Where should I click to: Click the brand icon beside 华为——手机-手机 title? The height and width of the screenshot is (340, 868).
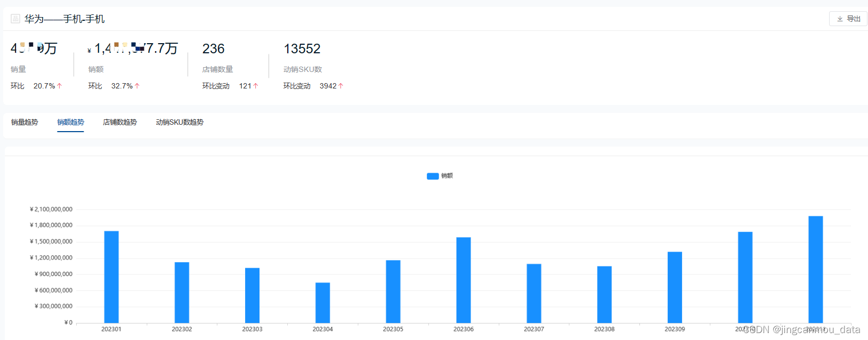[15, 19]
